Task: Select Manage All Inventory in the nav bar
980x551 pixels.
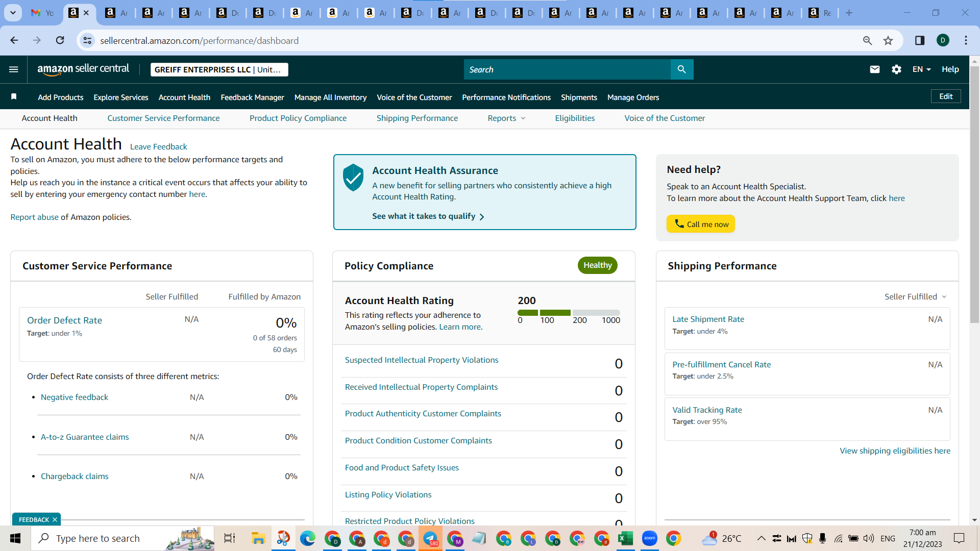Action: click(x=330, y=97)
